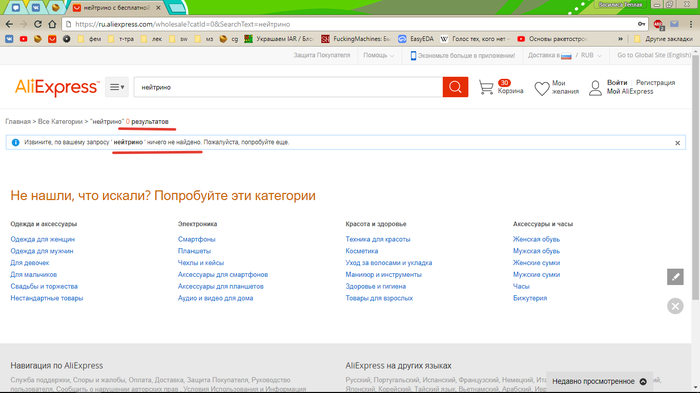700x393 pixels.
Task: Switch to the VK browser tab
Action: pos(36,8)
